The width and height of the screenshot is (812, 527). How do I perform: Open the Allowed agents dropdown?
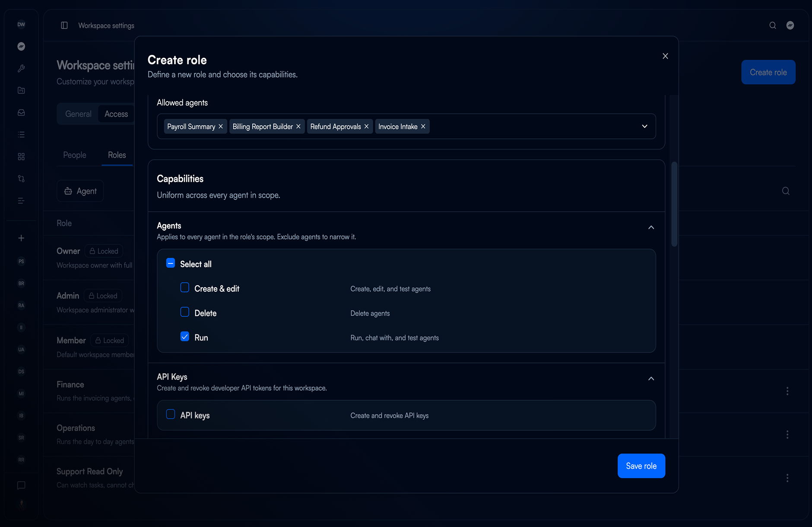click(644, 126)
